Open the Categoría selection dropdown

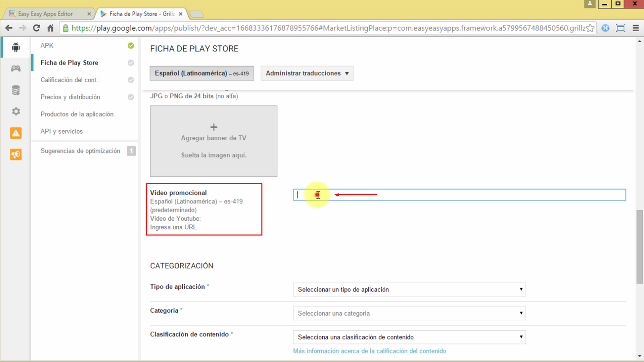(409, 313)
